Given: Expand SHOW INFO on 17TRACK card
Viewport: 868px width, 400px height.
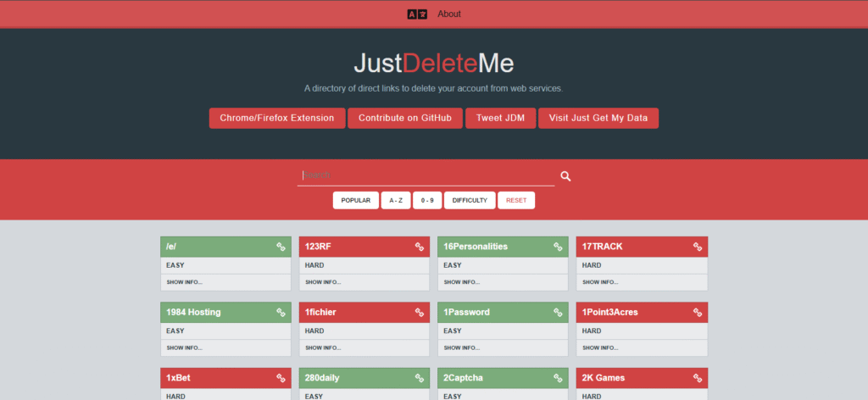Looking at the screenshot, I should click(600, 282).
